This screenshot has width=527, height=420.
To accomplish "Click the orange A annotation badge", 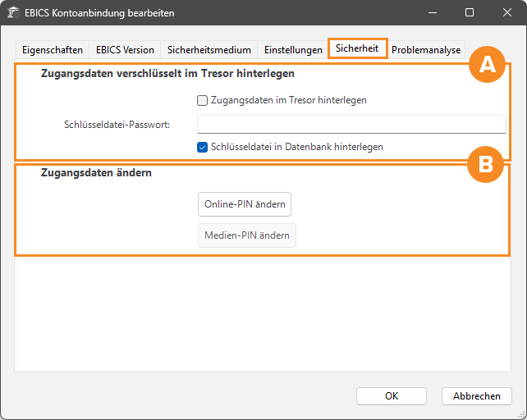I will click(487, 66).
